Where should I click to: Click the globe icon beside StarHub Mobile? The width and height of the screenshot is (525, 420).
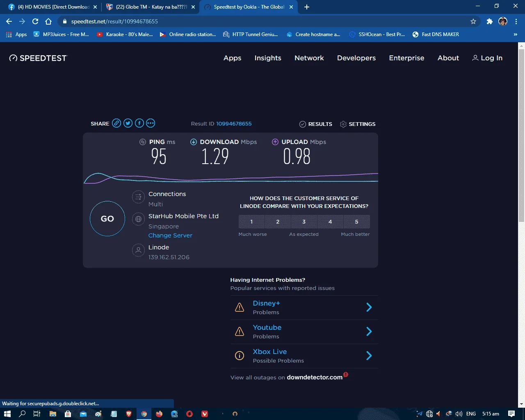coord(139,219)
